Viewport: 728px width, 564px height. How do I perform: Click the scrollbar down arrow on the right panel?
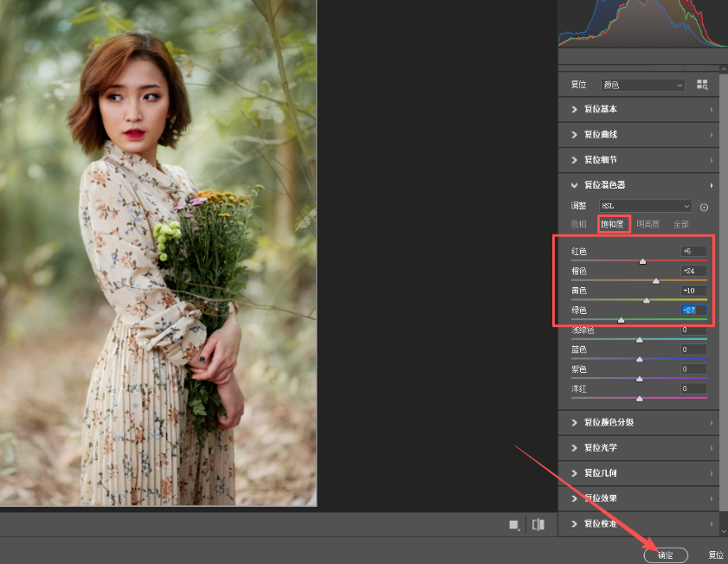(724, 531)
